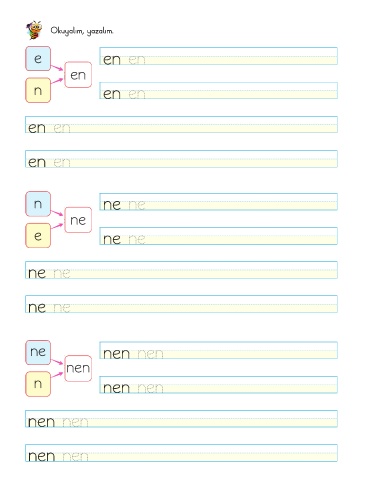Click the last full-width 'ne' writing line
The image size is (368, 480).
click(181, 304)
